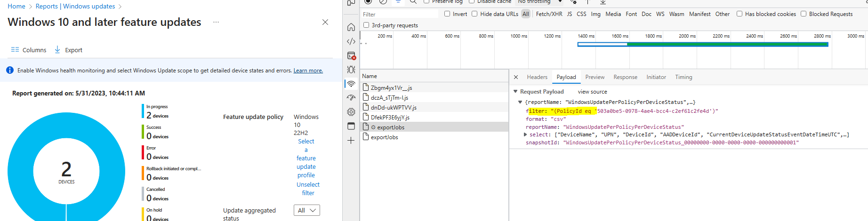Viewport: 868px width, 221px height.
Task: Open the more options ellipsis beside title
Action: click(216, 22)
